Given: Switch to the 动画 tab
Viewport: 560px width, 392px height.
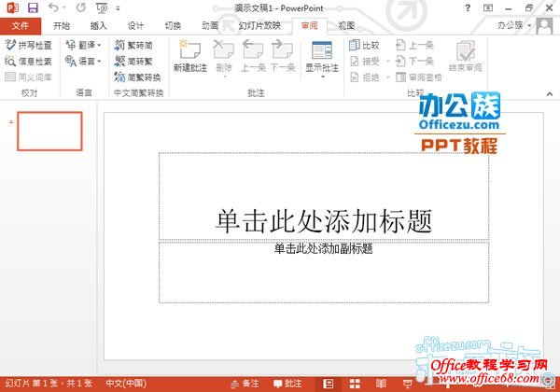Looking at the screenshot, I should 210,26.
